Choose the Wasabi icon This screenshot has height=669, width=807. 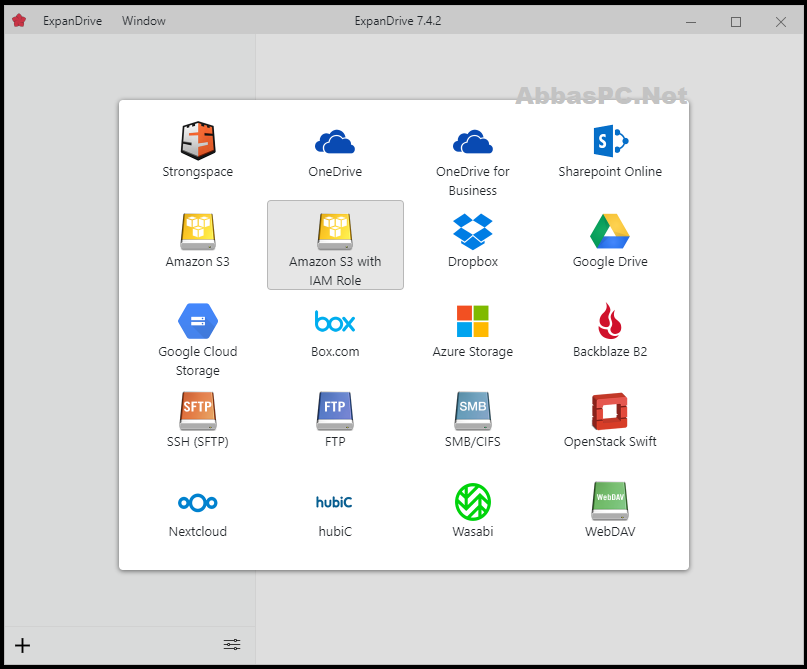[x=472, y=502]
